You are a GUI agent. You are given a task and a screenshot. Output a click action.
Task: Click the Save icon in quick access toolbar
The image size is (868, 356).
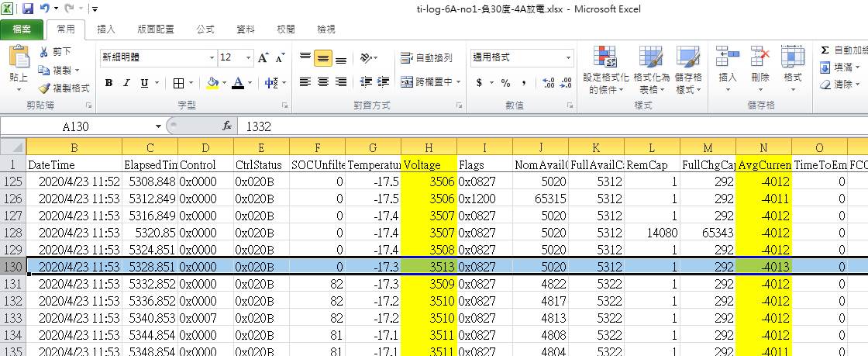tap(27, 9)
